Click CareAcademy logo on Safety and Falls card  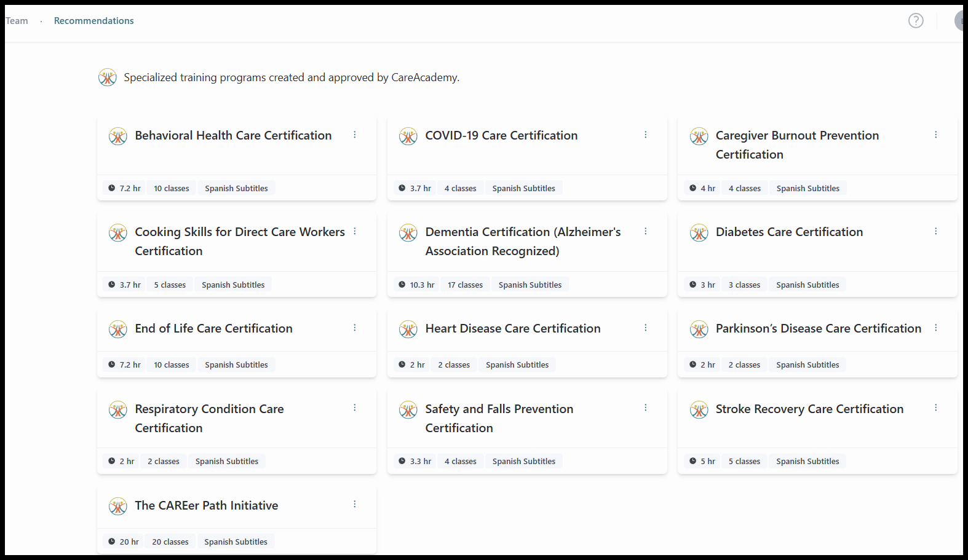[408, 409]
